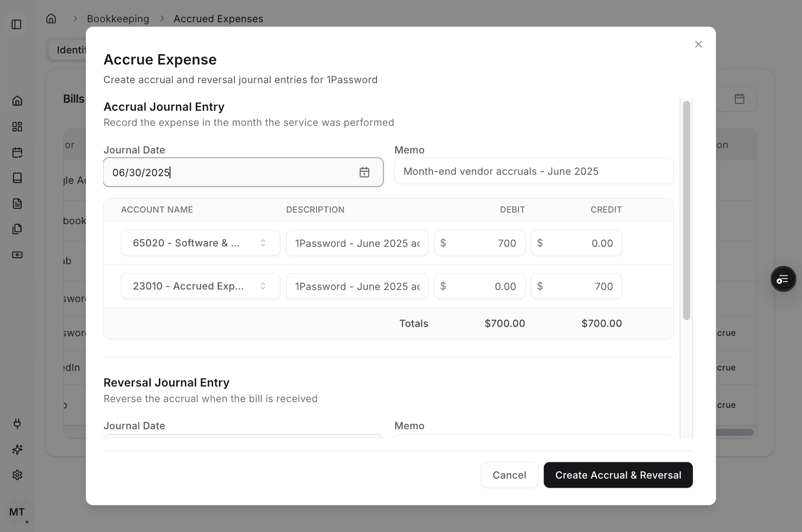802x532 pixels.
Task: Edit the Memo field for June 2025 accruals
Action: click(533, 171)
